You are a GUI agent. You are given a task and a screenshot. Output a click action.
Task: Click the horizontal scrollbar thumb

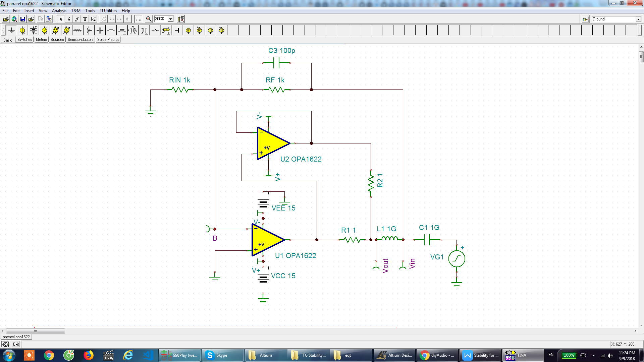pyautogui.click(x=36, y=331)
